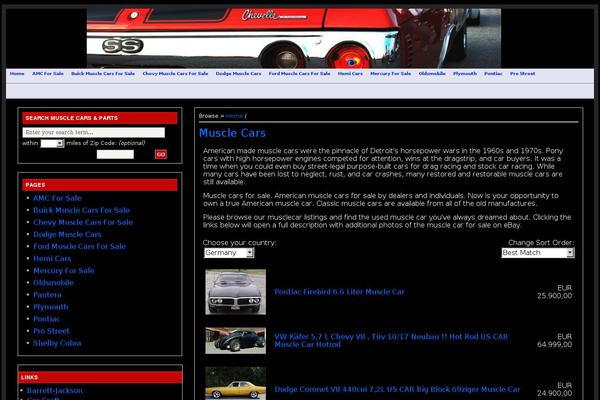Open Chevy Muscle Cars For Sale sidebar link
The width and height of the screenshot is (600, 400).
click(83, 222)
